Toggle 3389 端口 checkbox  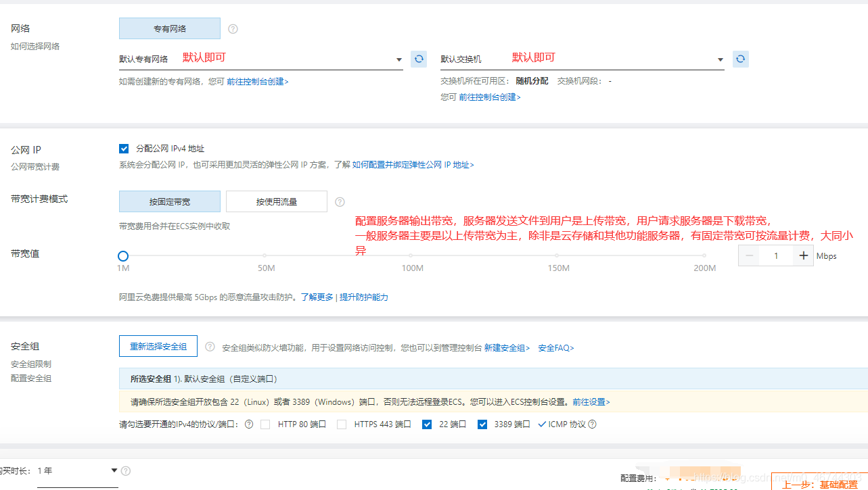point(482,424)
